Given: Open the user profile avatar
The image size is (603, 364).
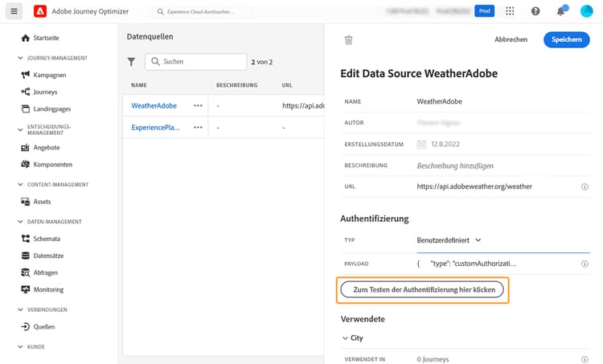Looking at the screenshot, I should [586, 11].
